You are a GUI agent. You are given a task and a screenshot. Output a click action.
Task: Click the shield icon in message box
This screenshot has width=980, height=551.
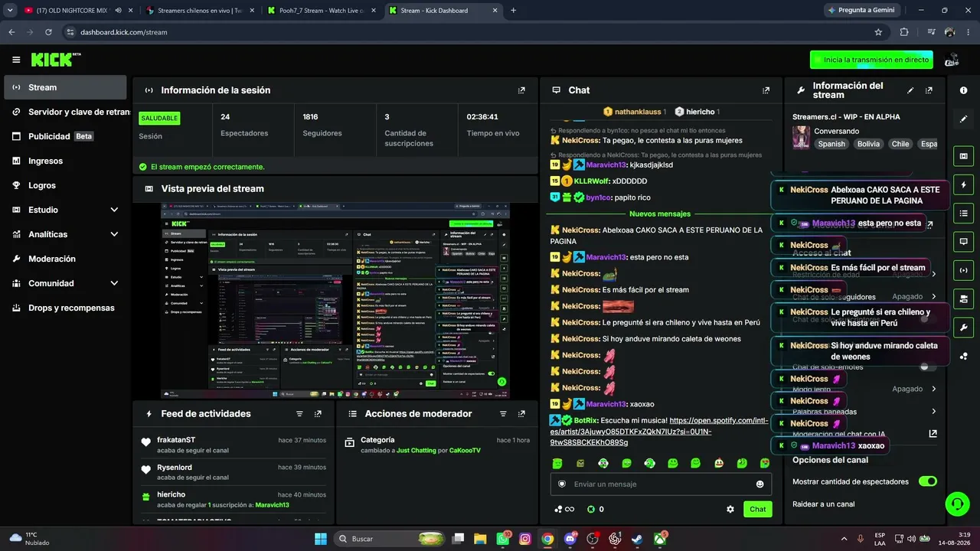(562, 484)
